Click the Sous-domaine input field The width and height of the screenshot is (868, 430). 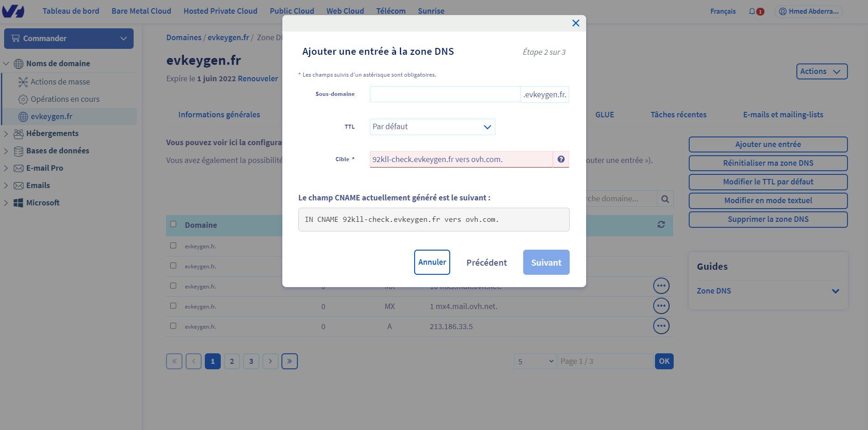(445, 94)
